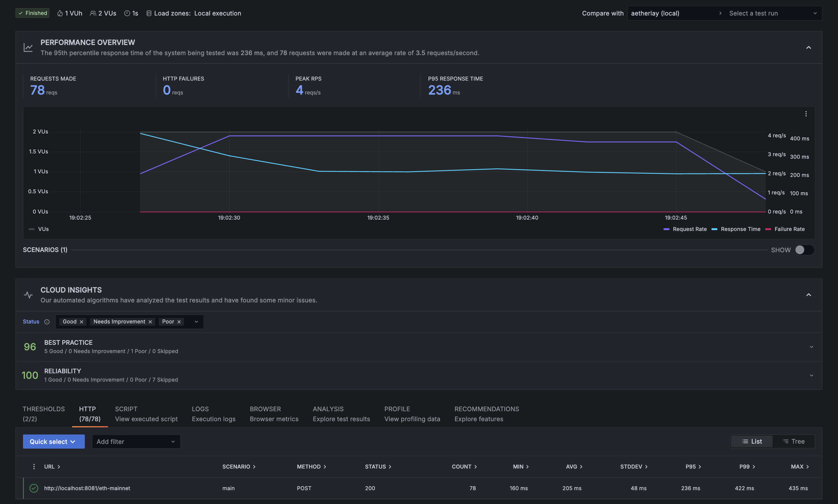Click the Status info icon
This screenshot has width=838, height=504.
tap(47, 322)
